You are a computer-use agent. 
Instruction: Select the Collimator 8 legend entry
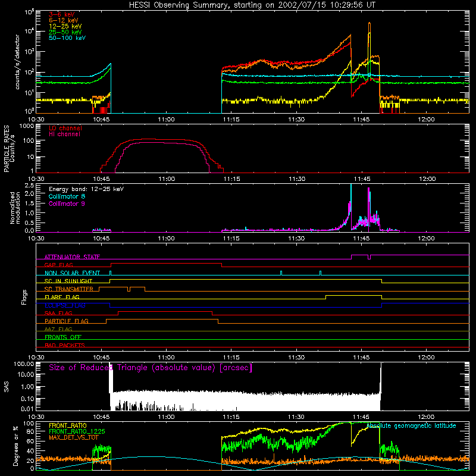coord(67,196)
